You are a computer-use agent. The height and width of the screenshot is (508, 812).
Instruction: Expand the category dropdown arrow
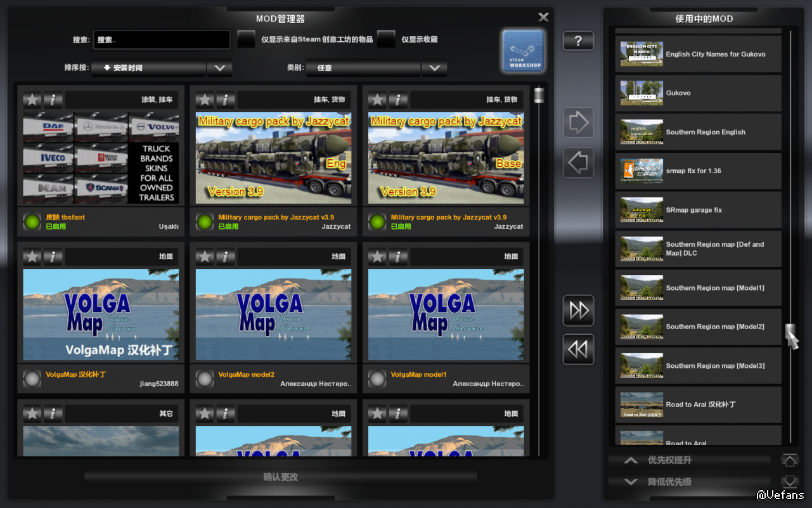(x=434, y=68)
